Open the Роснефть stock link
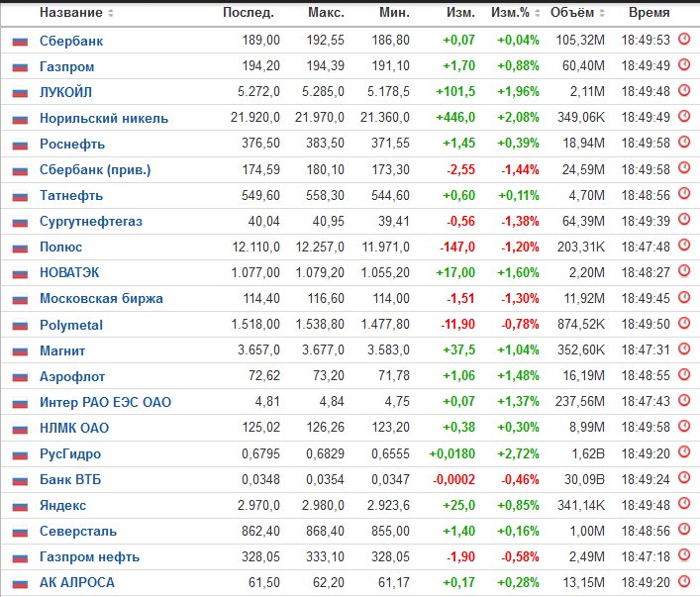700x597 pixels. (72, 145)
